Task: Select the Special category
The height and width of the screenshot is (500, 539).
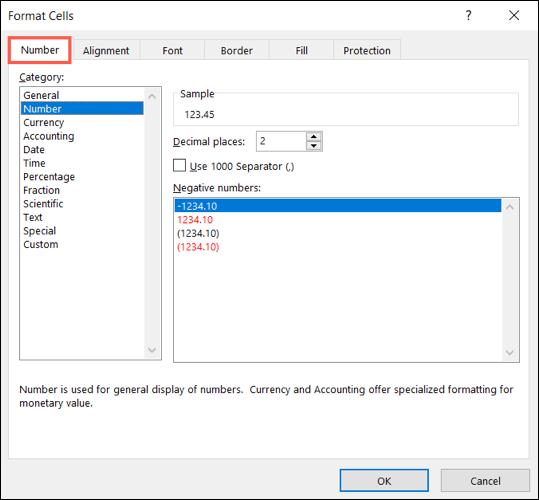Action: (82, 231)
